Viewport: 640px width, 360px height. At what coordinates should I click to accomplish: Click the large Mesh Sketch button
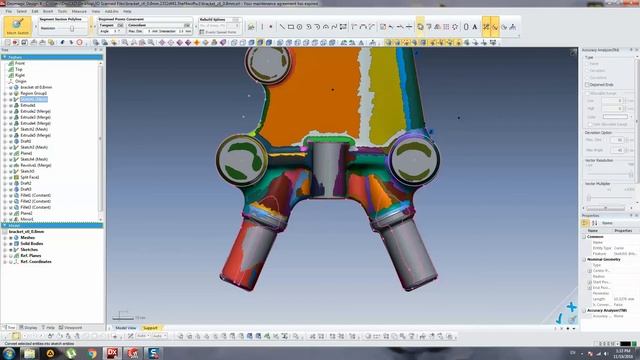coord(18,27)
